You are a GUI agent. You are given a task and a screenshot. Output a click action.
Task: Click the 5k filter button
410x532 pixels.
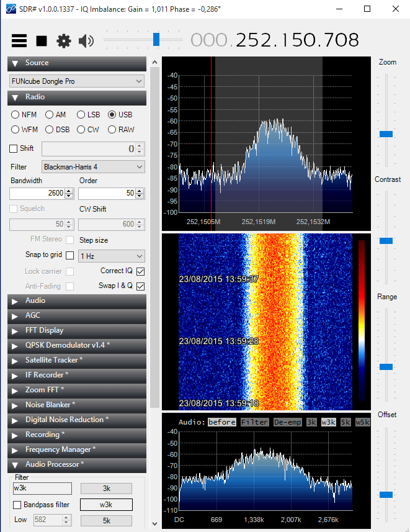pos(106,520)
